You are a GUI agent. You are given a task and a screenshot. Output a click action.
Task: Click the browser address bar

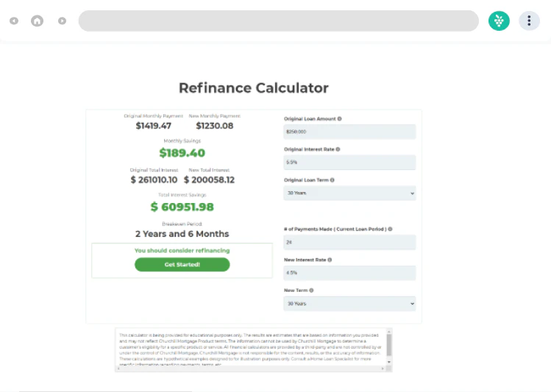coord(278,21)
